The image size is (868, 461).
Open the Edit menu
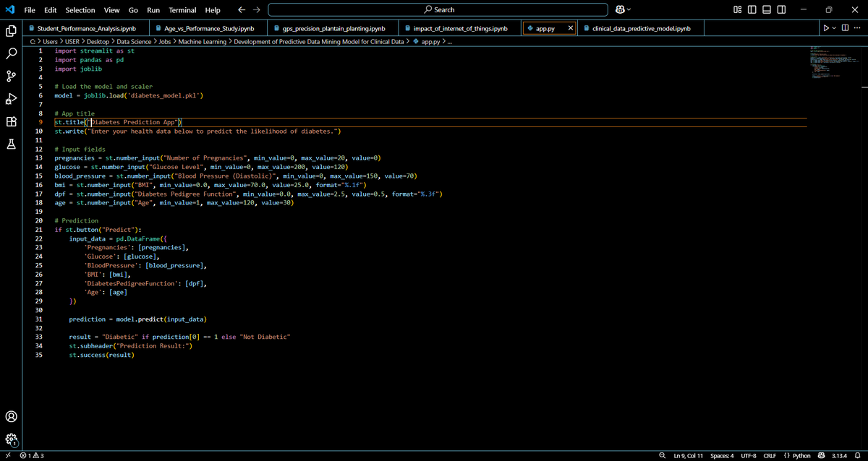click(51, 10)
